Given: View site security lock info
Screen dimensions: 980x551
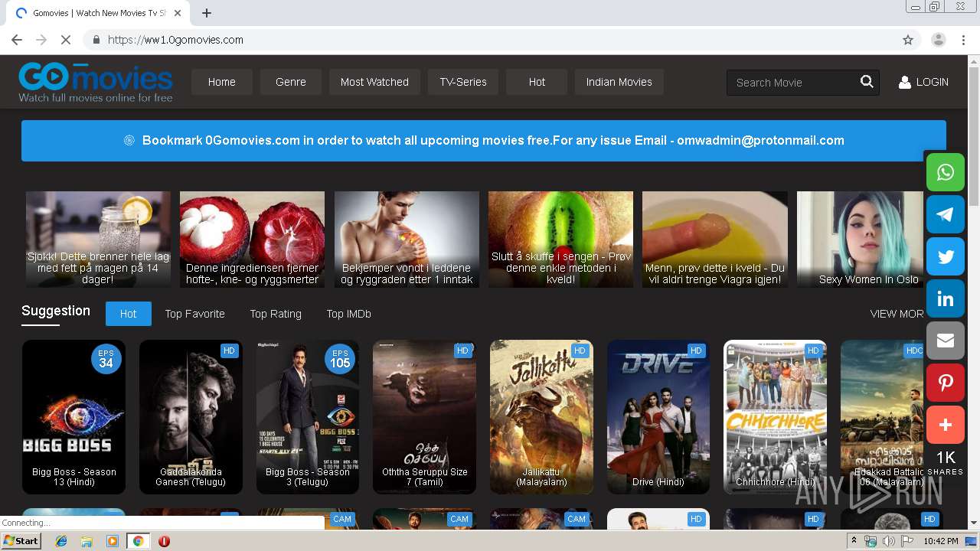Looking at the screenshot, I should [96, 40].
